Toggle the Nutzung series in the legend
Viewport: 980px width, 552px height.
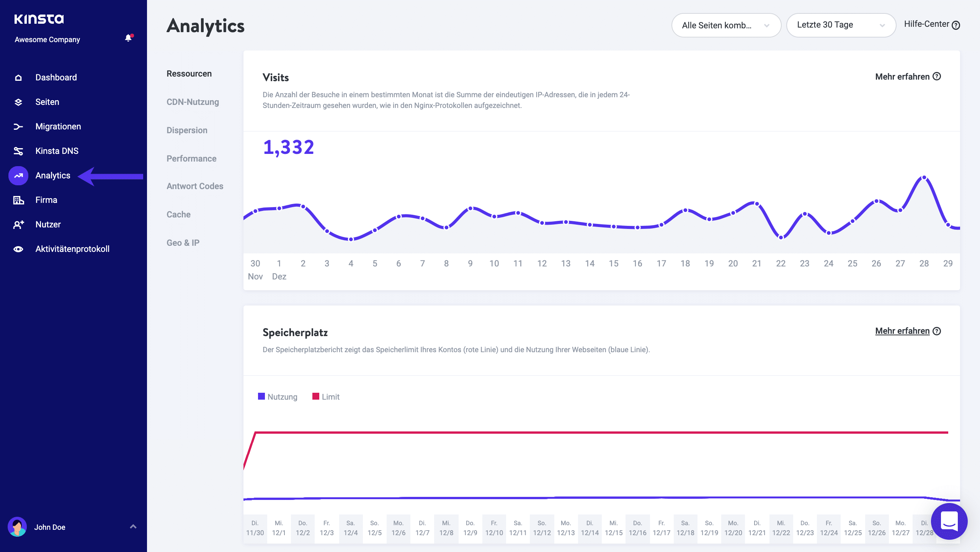[x=282, y=397]
